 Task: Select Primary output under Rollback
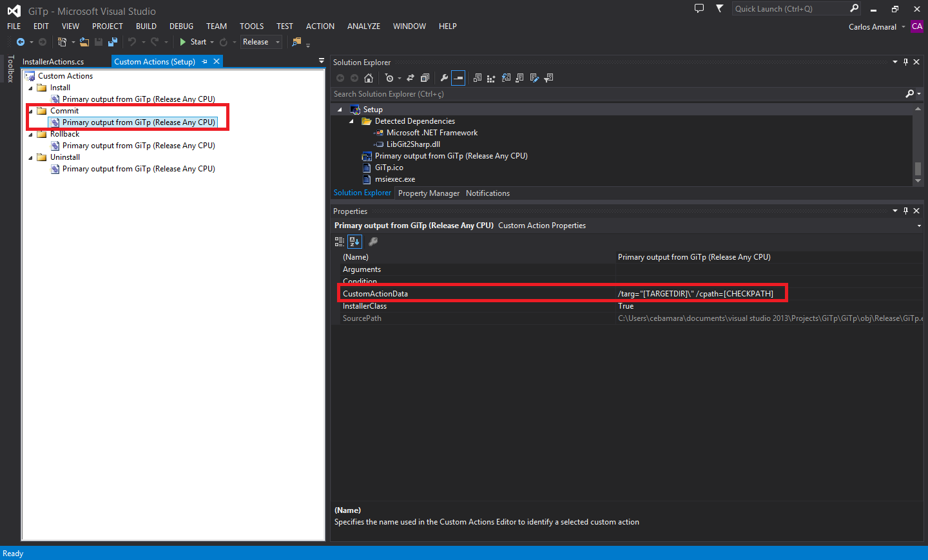(x=139, y=146)
